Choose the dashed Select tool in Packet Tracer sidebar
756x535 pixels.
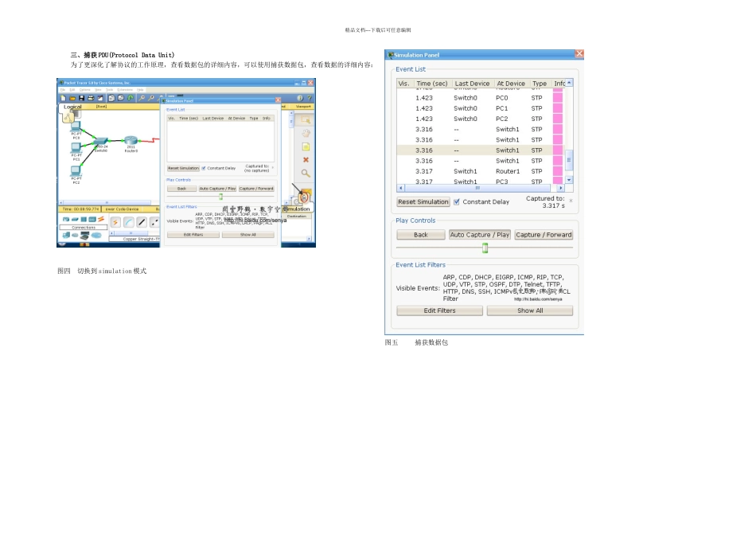click(x=306, y=119)
